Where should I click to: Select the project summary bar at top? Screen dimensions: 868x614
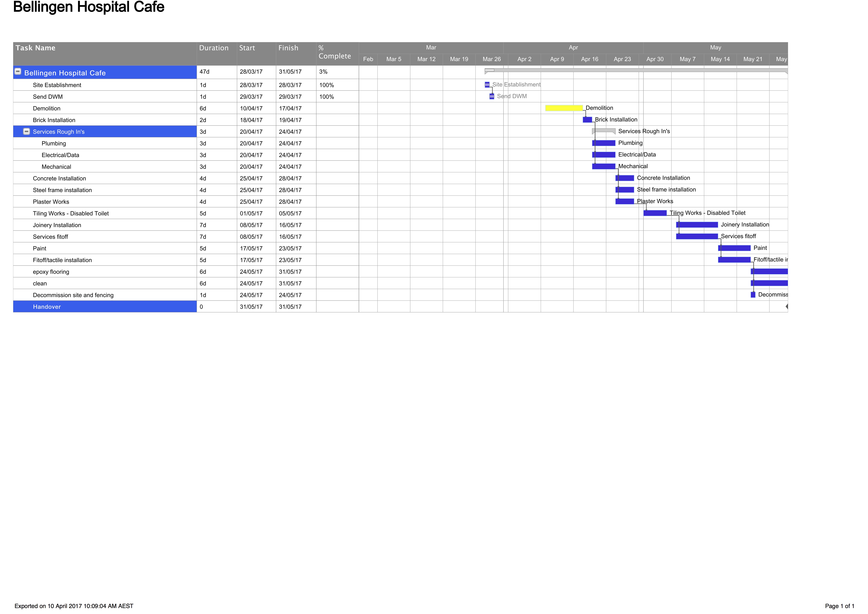click(636, 71)
